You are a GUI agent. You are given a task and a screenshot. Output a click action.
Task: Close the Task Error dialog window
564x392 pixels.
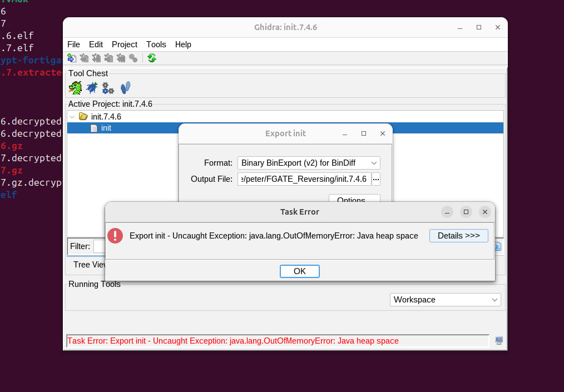(x=484, y=212)
